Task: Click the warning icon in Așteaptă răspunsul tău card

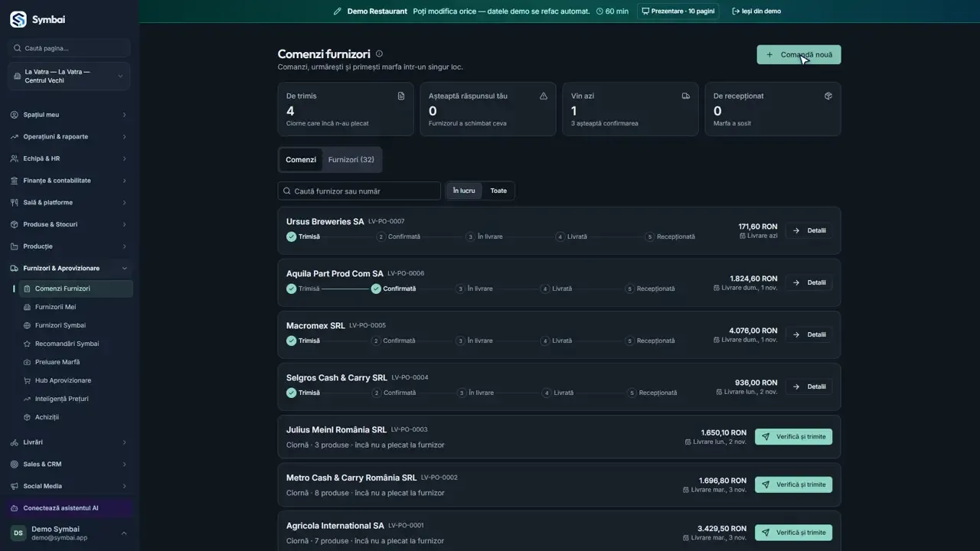Action: [544, 96]
